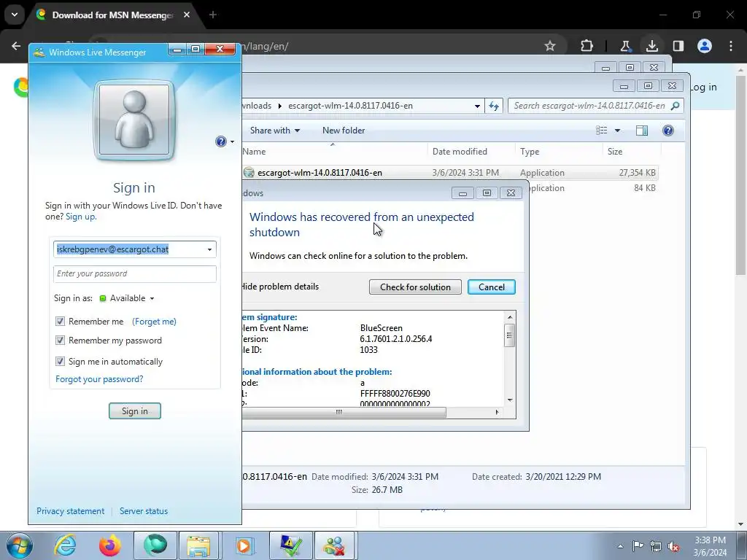Open the Server status link
The width and height of the screenshot is (747, 560).
(x=144, y=511)
